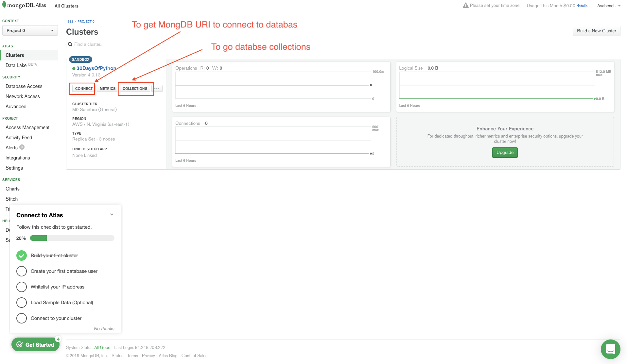Click the MongoDB leaf logo

pyautogui.click(x=4, y=5)
